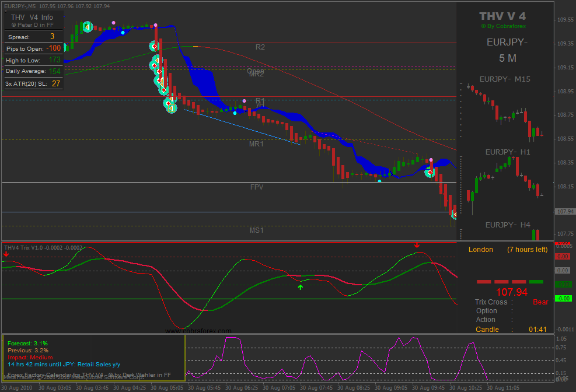
Task: Click the red 0.00 Trix level tag
Action: (x=563, y=256)
